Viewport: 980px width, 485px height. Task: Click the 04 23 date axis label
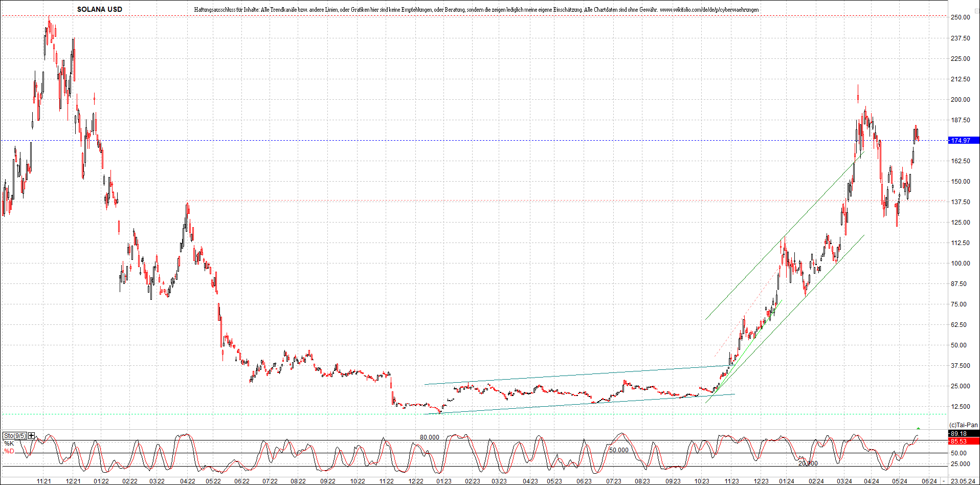tap(530, 481)
